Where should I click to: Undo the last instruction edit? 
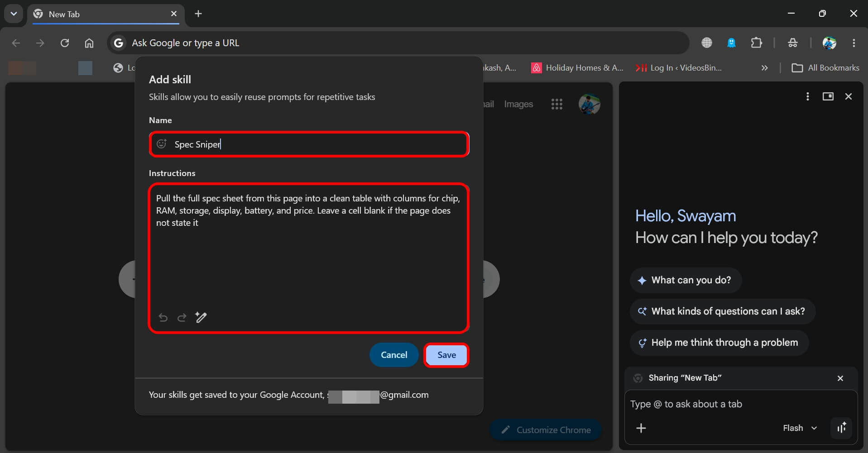click(163, 317)
